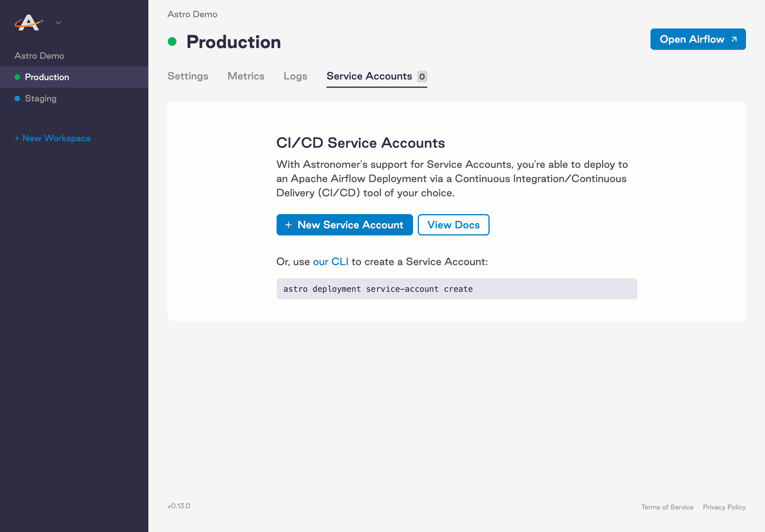
Task: Switch to the Settings tab
Action: click(x=188, y=76)
